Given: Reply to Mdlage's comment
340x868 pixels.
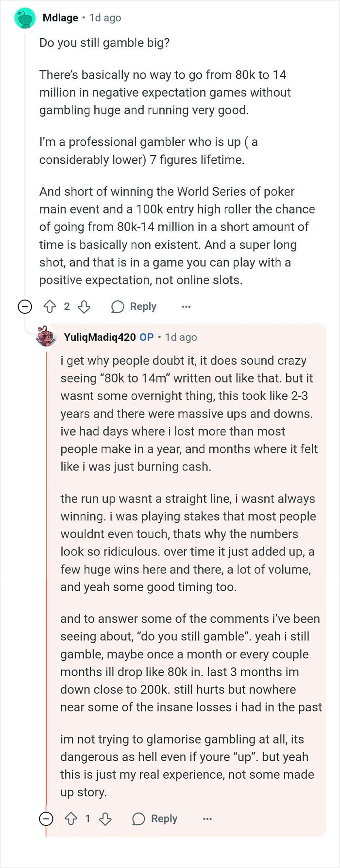Looking at the screenshot, I should click(x=143, y=306).
